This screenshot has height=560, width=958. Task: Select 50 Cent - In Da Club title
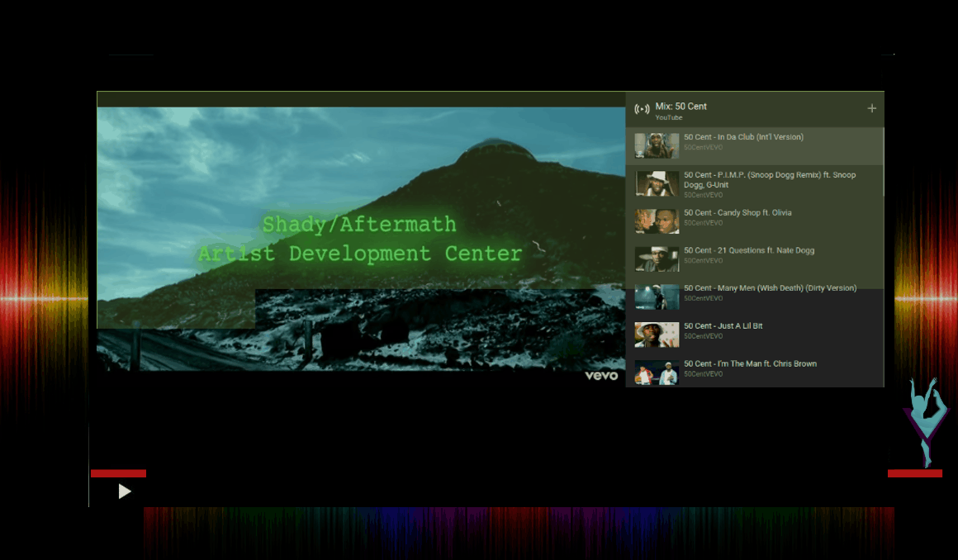coord(743,137)
